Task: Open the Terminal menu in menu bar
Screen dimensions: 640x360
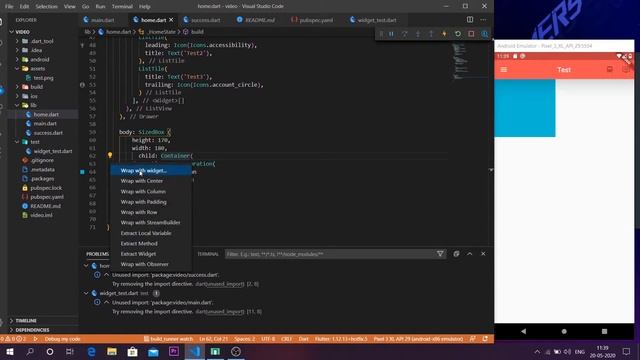Action: [122, 7]
